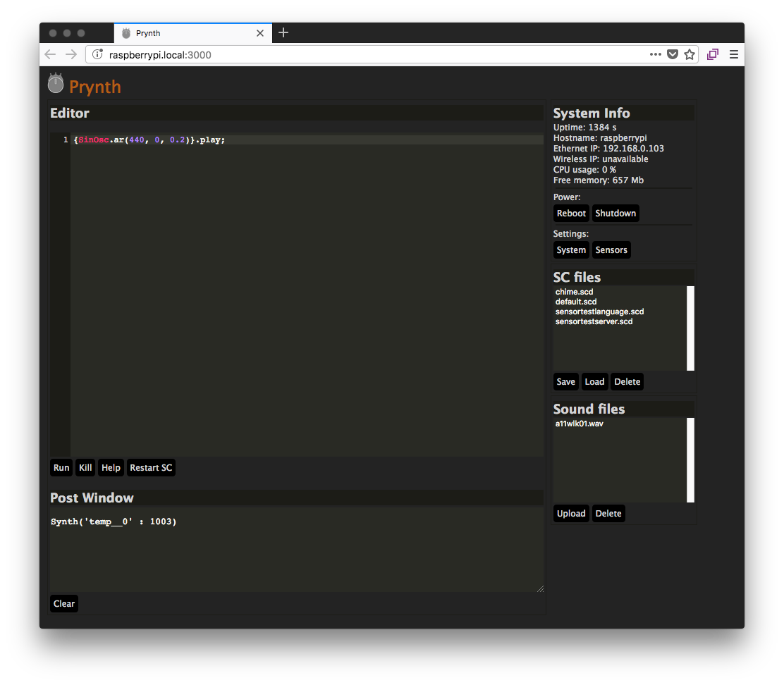Click the Prynth title text
Screen dimensions: 784x685
[x=95, y=87]
